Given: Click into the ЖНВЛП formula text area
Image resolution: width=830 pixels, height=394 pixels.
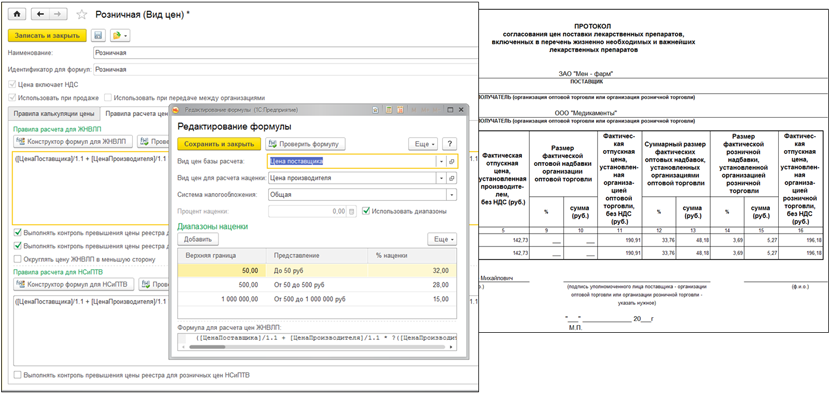Looking at the screenshot, I should (x=91, y=187).
